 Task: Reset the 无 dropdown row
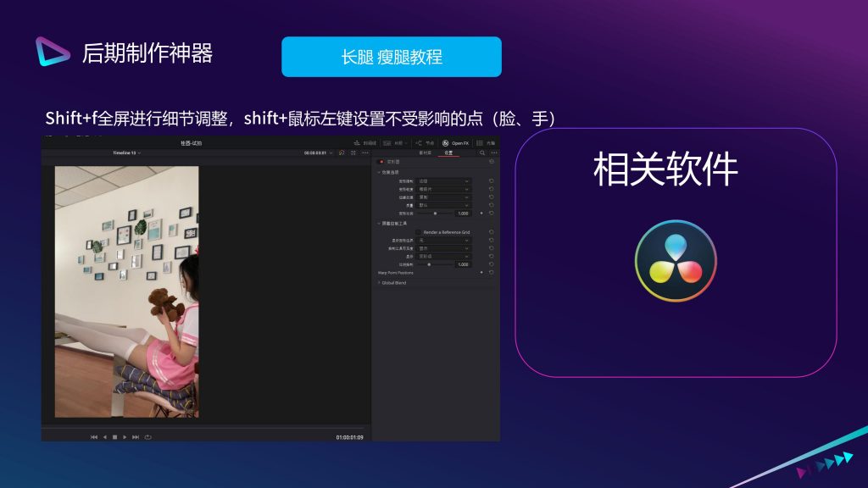pos(492,240)
